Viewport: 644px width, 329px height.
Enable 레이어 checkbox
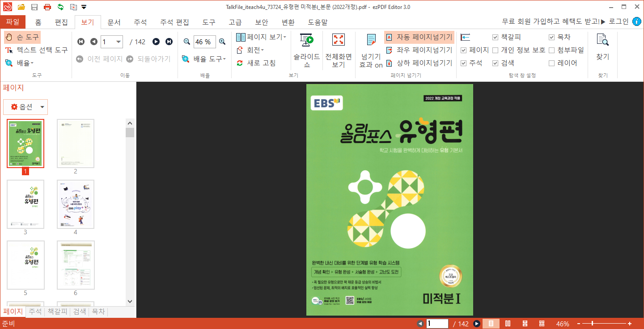[551, 63]
